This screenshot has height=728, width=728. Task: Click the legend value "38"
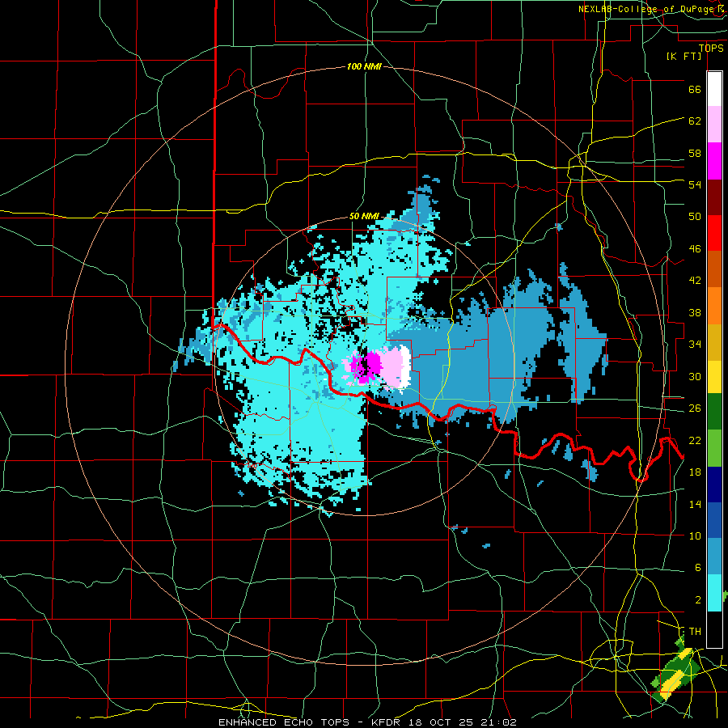(695, 313)
